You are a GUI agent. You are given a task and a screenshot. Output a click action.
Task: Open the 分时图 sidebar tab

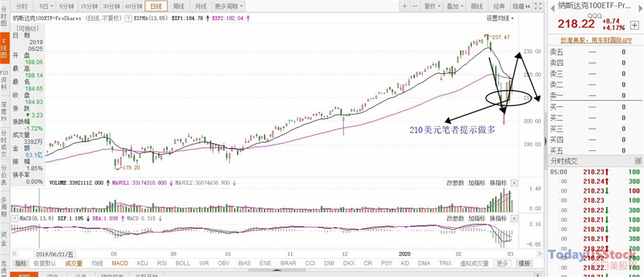tap(4, 16)
